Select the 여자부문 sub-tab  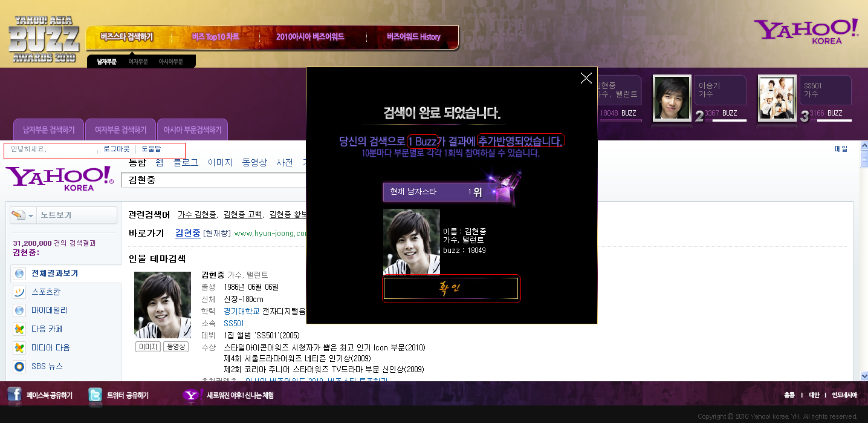pos(138,62)
